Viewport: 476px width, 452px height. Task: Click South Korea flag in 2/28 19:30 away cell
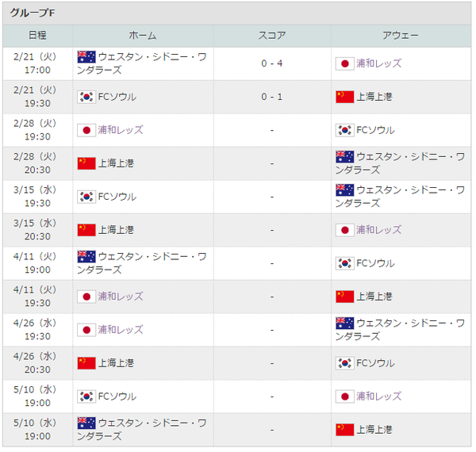[x=345, y=130]
